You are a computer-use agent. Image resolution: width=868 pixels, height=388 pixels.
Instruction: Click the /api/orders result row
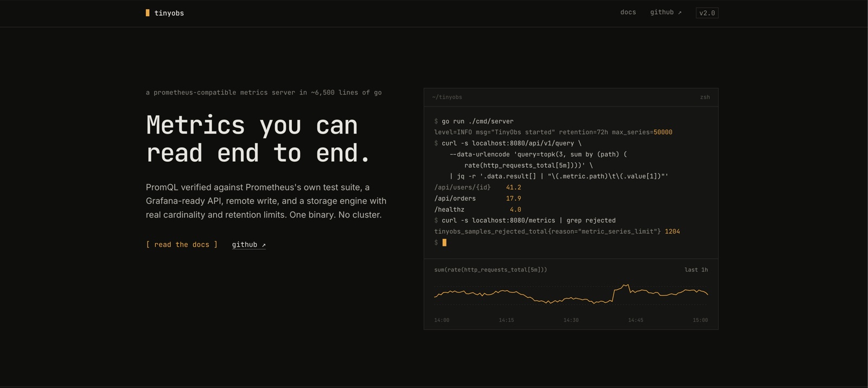[477, 199]
